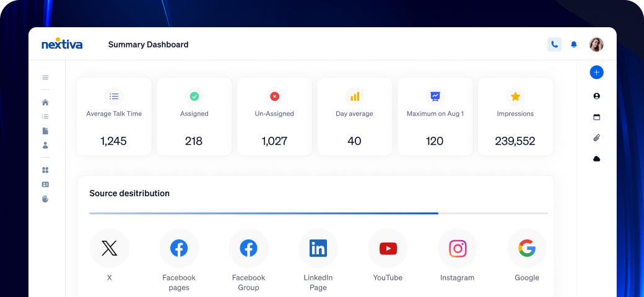Select the person icon in left sidebar
644x297 pixels.
pyautogui.click(x=45, y=145)
